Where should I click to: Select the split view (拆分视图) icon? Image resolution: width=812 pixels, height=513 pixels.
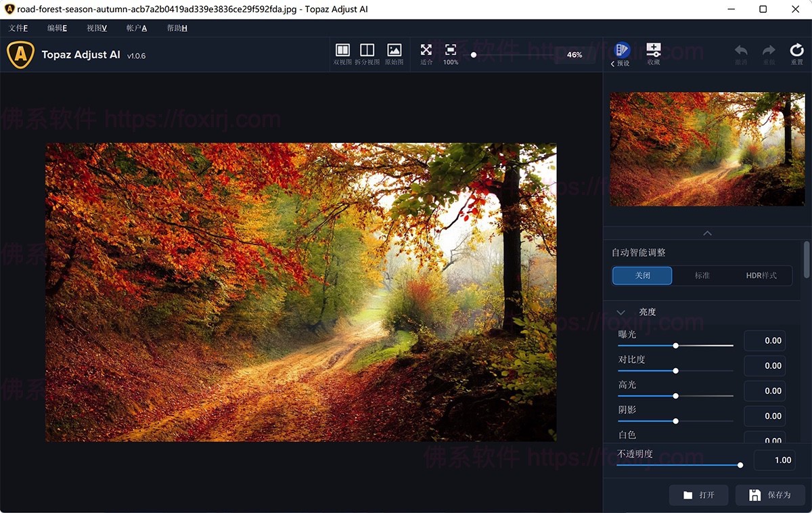[367, 51]
